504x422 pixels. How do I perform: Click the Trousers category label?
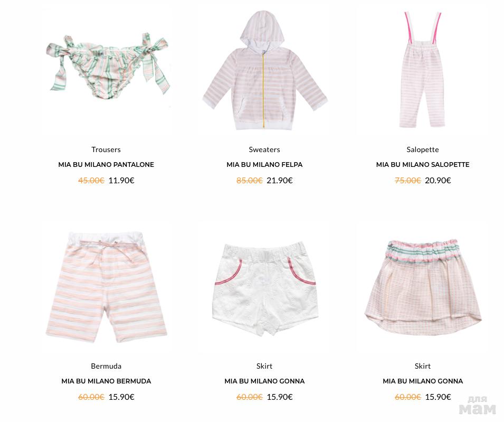point(106,149)
